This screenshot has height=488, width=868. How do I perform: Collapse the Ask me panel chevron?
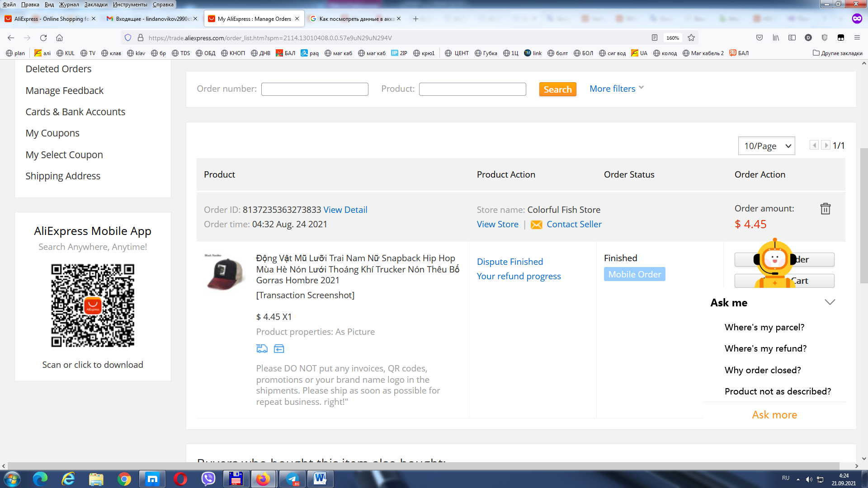(830, 302)
